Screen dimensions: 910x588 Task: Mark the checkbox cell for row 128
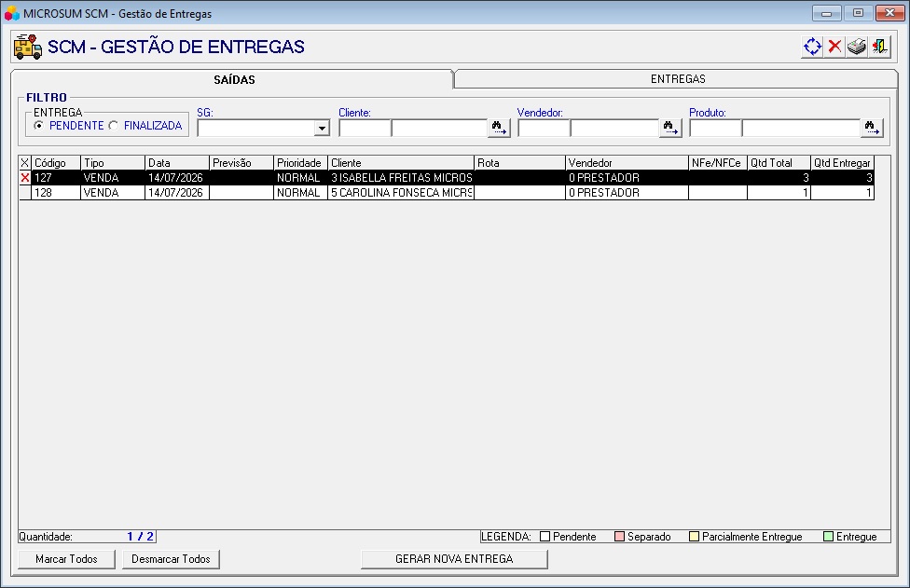[25, 193]
